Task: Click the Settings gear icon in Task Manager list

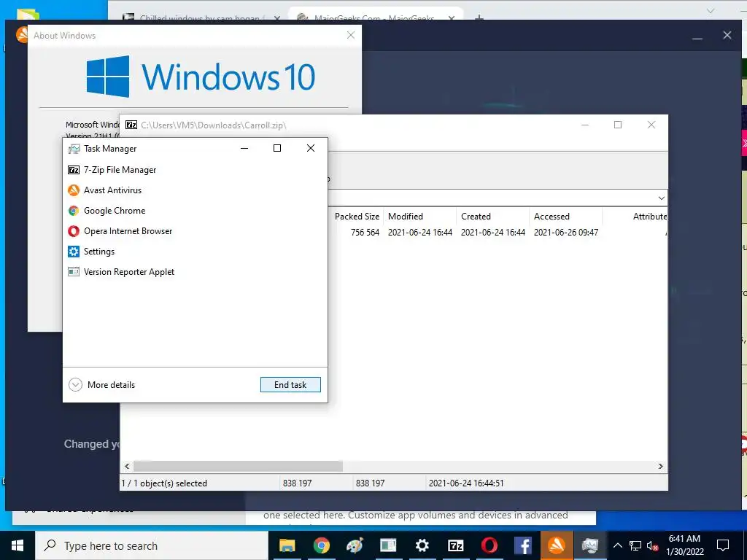Action: point(74,252)
